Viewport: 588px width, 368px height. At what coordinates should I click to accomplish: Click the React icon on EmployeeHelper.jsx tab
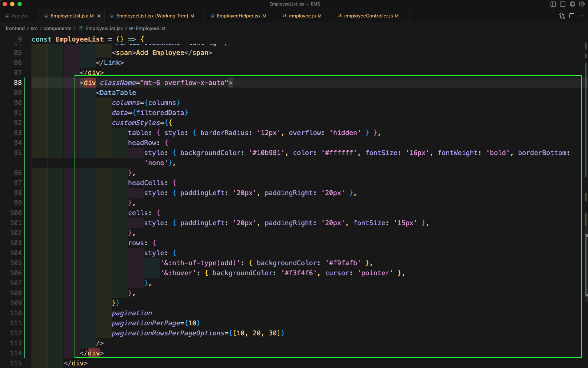tap(212, 16)
